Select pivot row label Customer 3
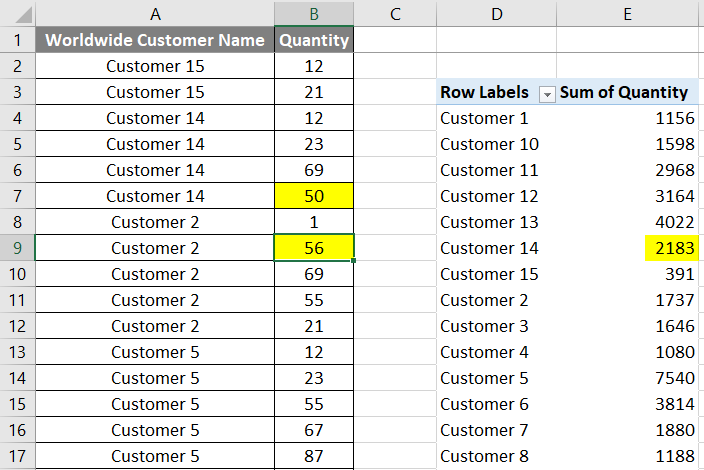This screenshot has height=470, width=704. pos(497,326)
